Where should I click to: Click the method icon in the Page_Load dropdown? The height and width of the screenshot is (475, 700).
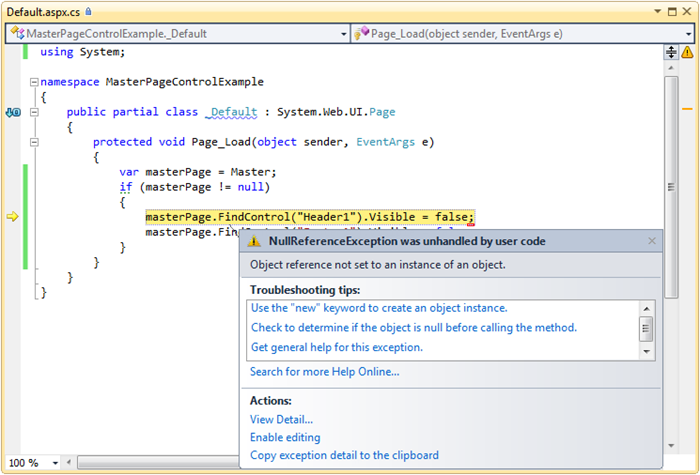click(x=361, y=33)
